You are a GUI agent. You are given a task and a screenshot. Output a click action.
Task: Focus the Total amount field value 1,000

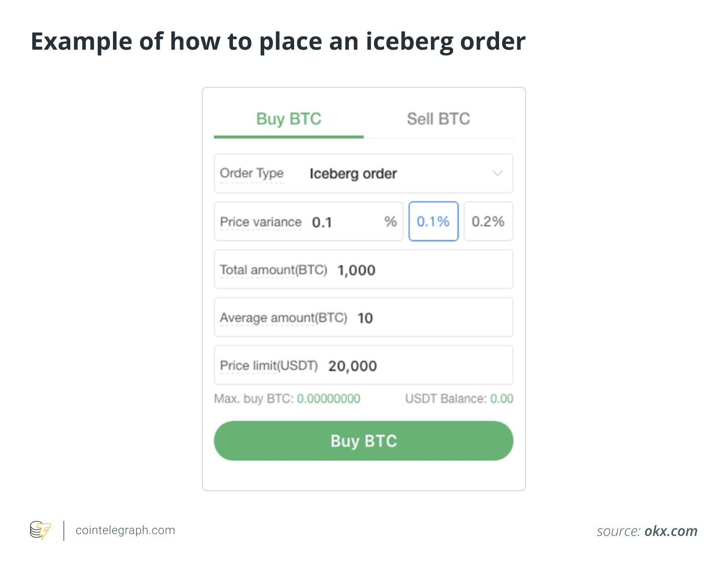[x=356, y=270]
